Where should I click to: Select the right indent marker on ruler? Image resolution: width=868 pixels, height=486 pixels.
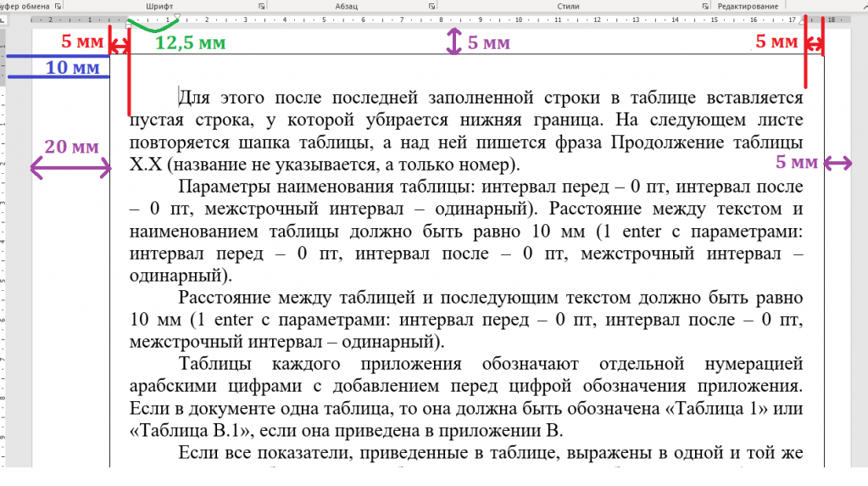pyautogui.click(x=803, y=21)
